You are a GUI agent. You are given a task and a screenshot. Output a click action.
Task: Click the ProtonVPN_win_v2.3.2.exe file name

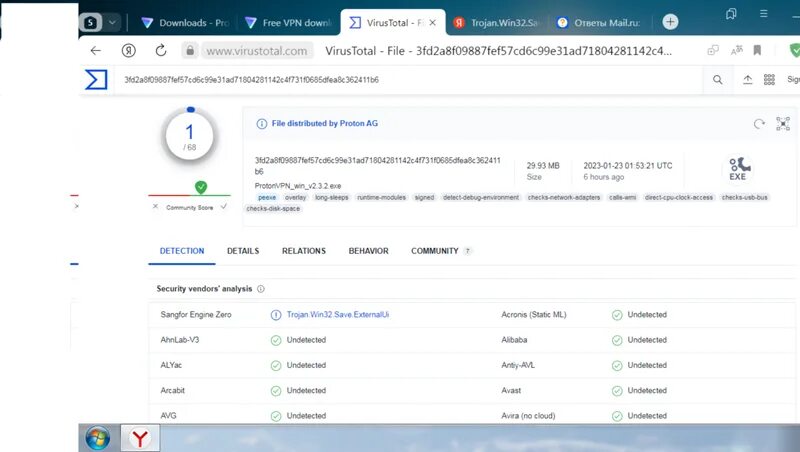298,186
